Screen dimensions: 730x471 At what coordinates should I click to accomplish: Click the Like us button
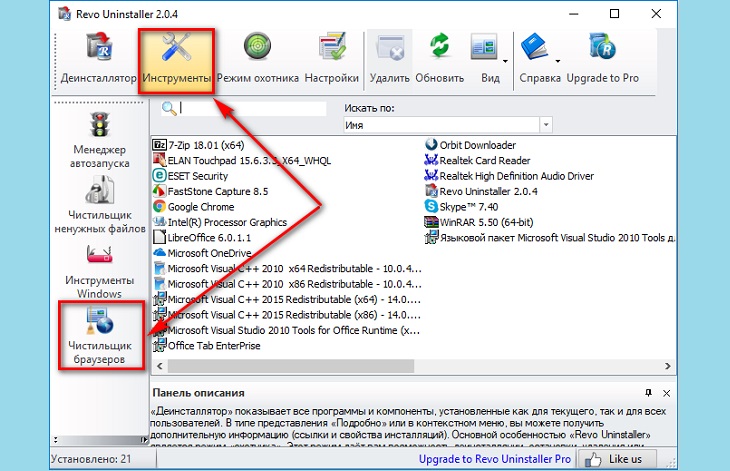617,459
